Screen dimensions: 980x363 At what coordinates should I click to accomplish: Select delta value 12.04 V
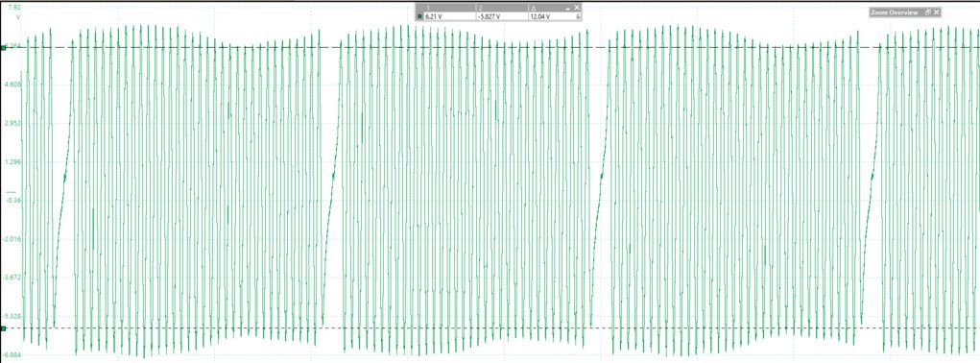point(540,16)
